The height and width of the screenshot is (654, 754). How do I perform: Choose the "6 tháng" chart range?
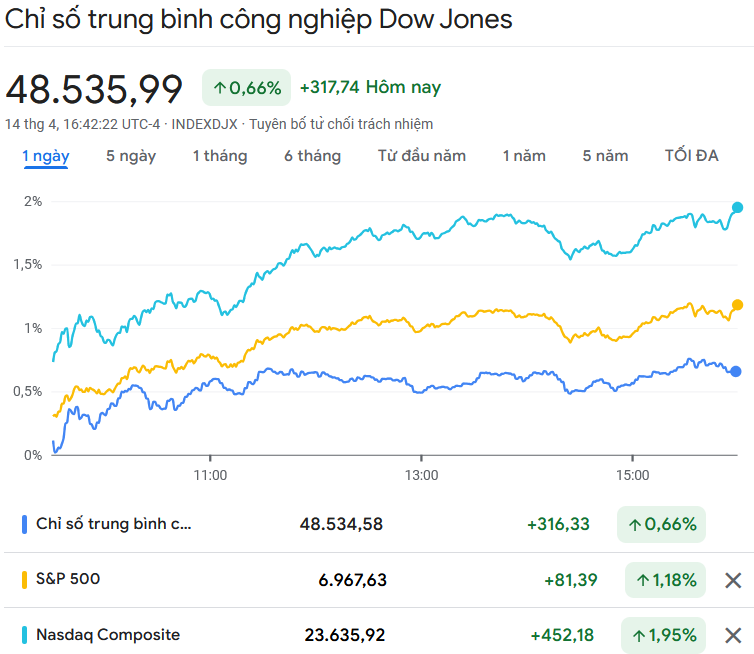click(x=312, y=156)
